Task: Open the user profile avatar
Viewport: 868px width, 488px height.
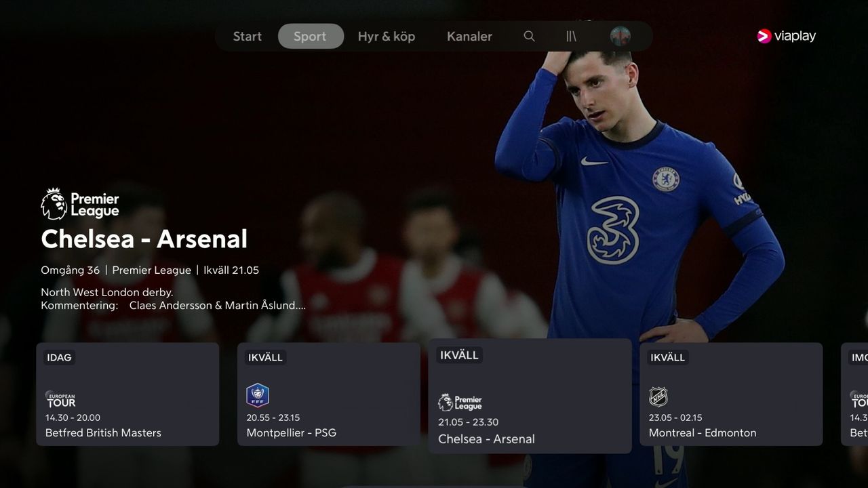Action: (620, 37)
